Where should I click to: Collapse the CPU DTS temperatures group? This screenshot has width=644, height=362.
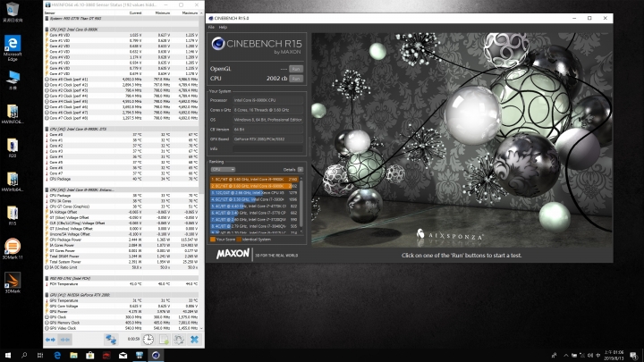pyautogui.click(x=122, y=129)
